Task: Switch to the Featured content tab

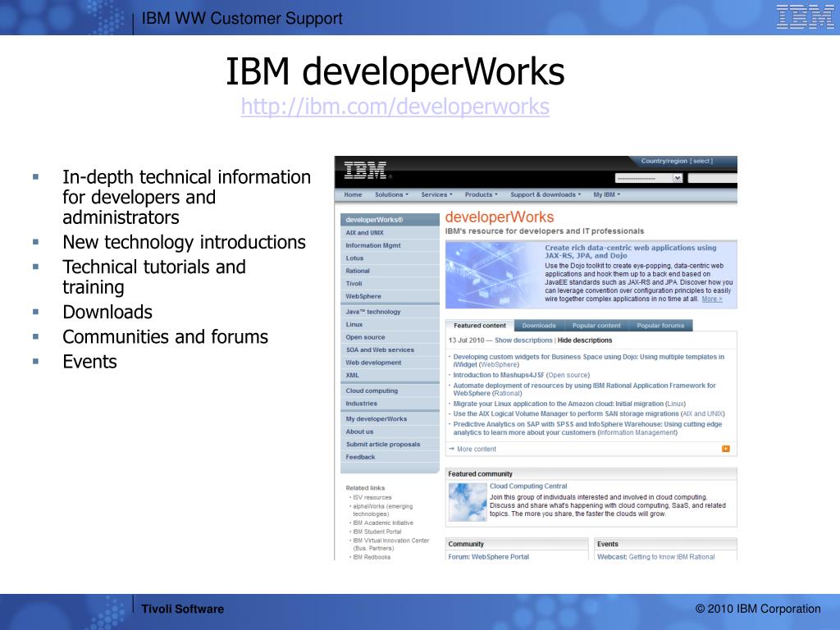Action: point(479,326)
